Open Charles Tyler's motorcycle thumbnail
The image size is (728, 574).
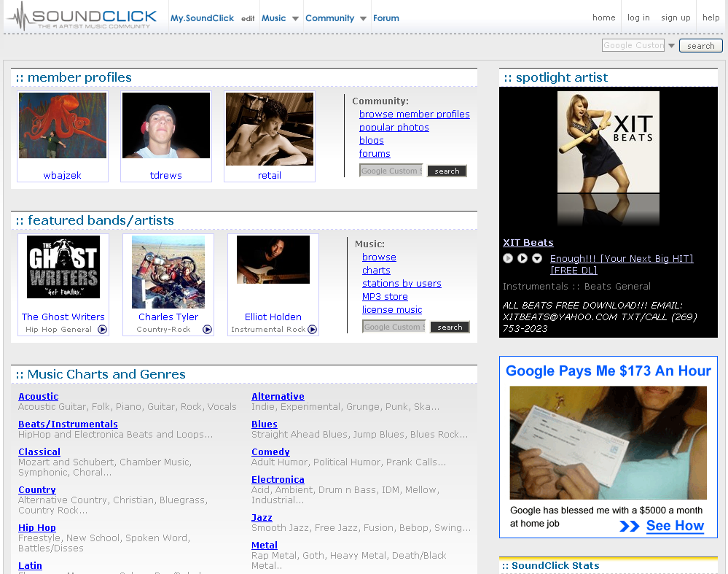coord(168,272)
